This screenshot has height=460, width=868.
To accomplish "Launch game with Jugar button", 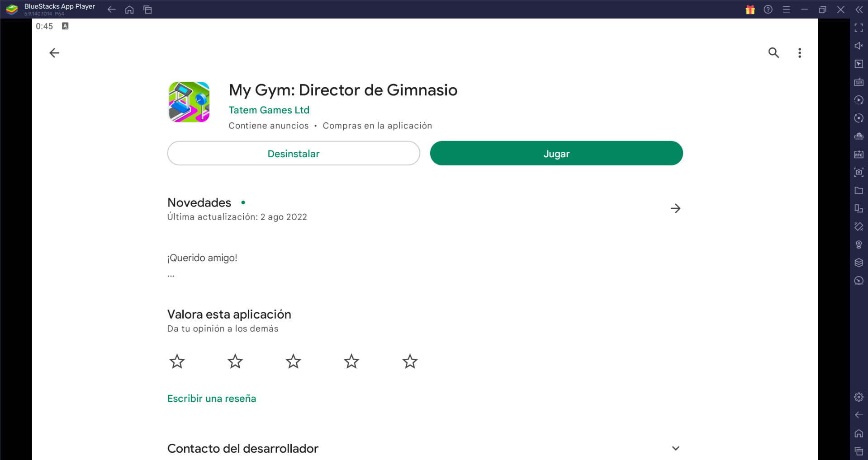I will [556, 153].
